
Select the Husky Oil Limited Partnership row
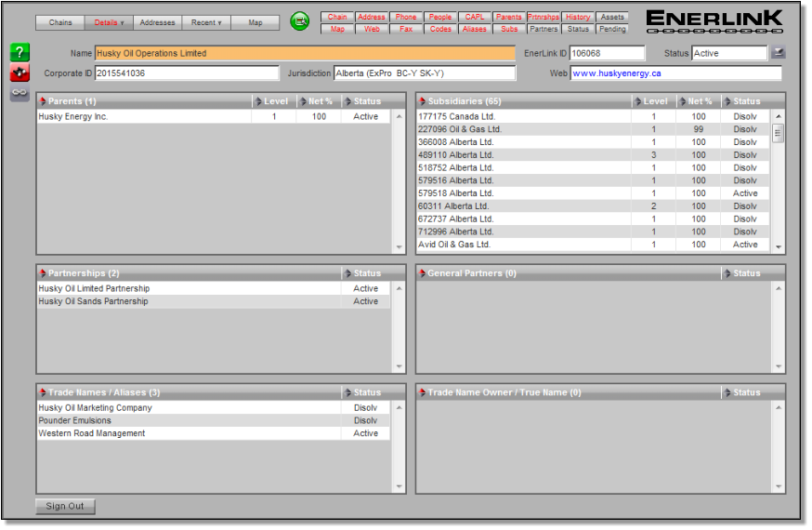point(214,288)
